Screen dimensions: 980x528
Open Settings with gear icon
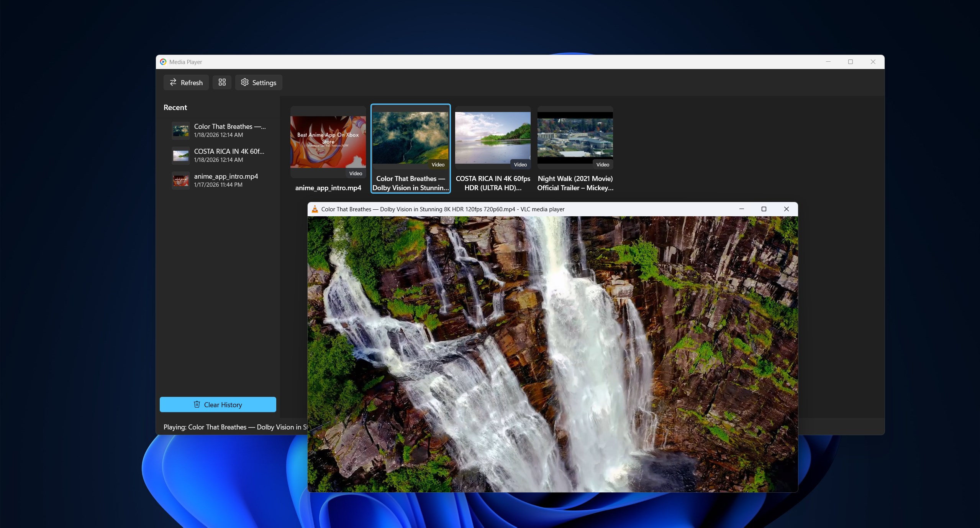pyautogui.click(x=259, y=82)
